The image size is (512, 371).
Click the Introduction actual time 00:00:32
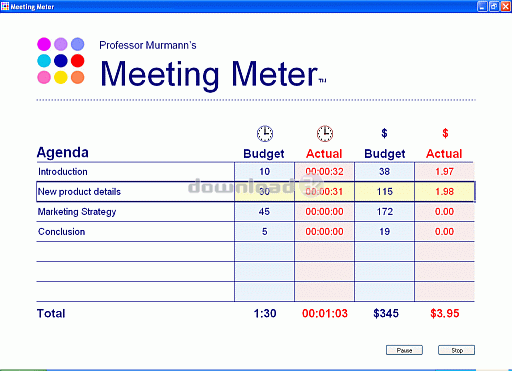324,172
